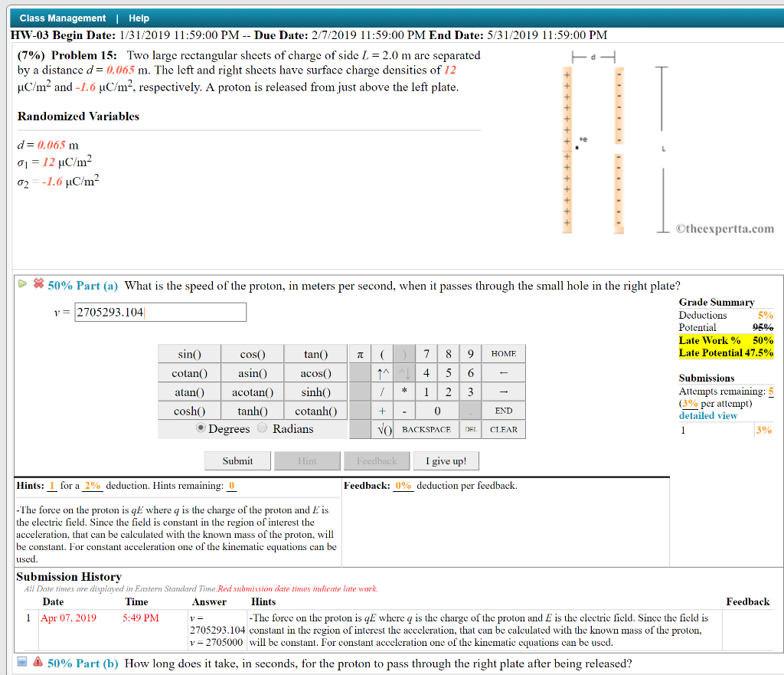Click the exponent ↑^ arrow key

tap(381, 372)
